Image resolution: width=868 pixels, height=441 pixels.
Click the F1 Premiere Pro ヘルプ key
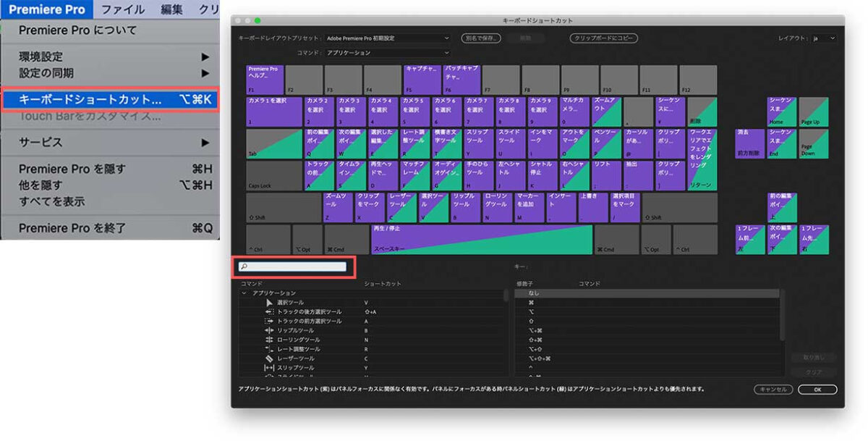[265, 80]
